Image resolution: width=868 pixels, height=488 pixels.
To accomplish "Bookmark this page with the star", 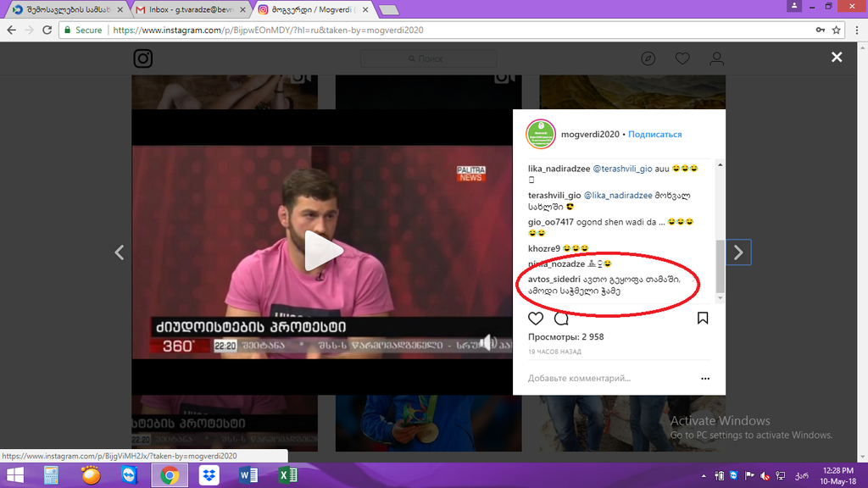I will click(x=837, y=30).
